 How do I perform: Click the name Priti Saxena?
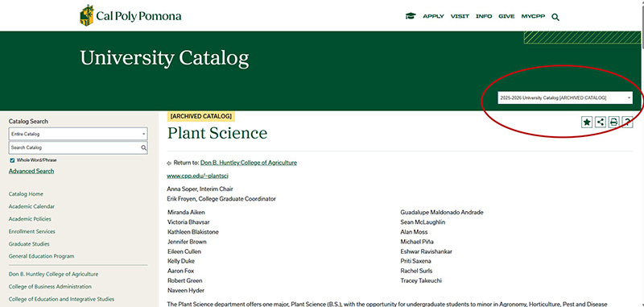click(415, 261)
